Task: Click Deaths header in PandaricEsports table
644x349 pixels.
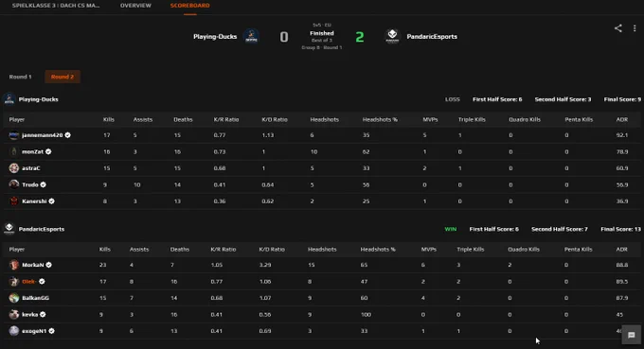Action: click(x=180, y=249)
